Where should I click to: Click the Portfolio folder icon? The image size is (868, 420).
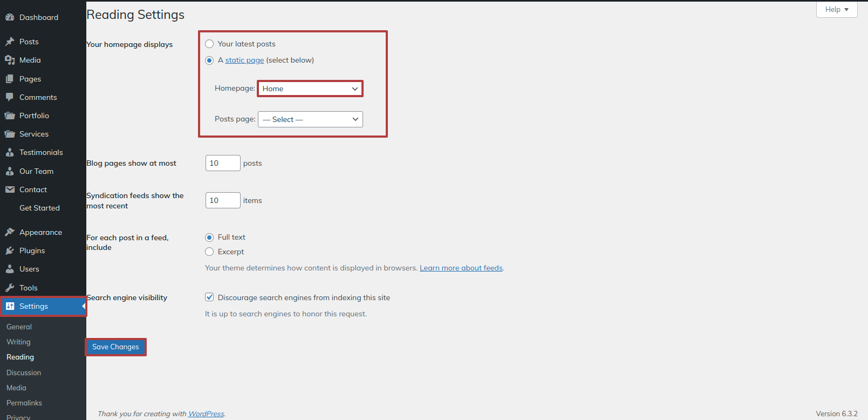(x=10, y=116)
